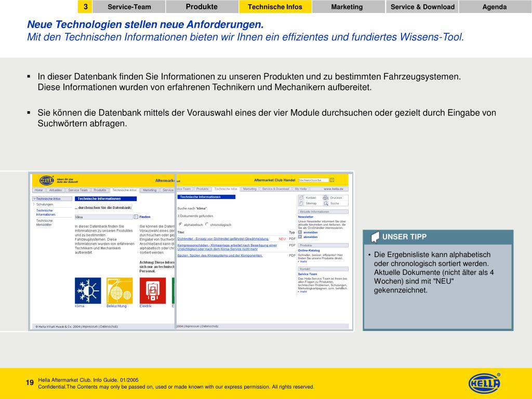The image size is (532, 399).
Task: Open the Service-Team slide navigation tab
Action: tap(129, 7)
